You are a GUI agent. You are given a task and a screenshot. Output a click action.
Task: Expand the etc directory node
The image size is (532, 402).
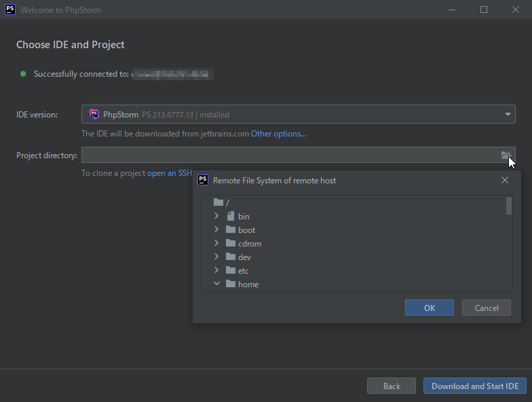216,270
